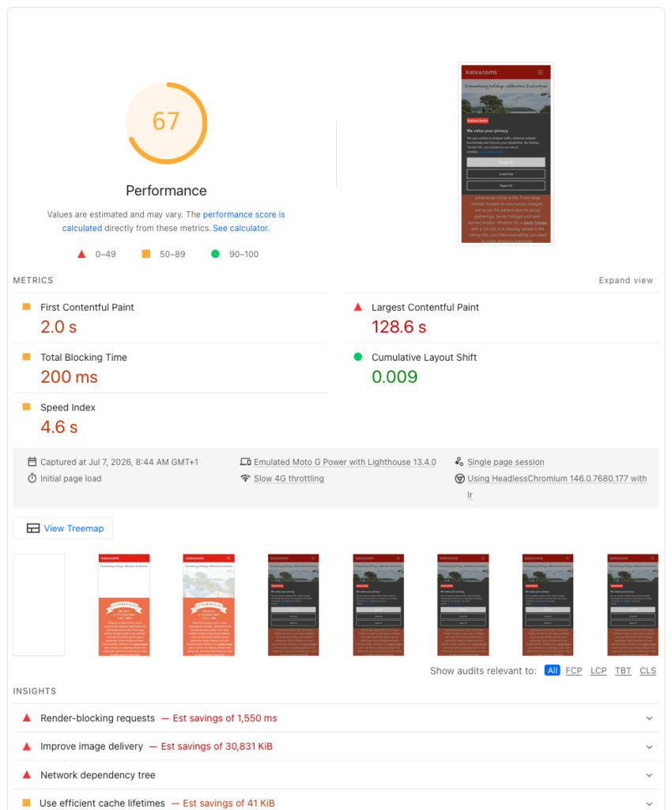672x810 pixels.
Task: Click Expand view in Metrics section
Action: click(x=625, y=280)
